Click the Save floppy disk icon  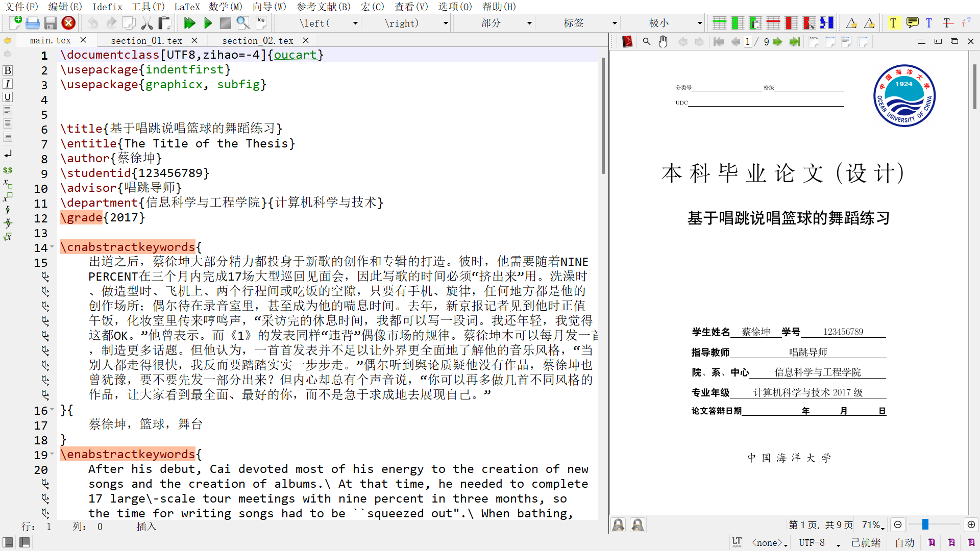click(x=50, y=23)
